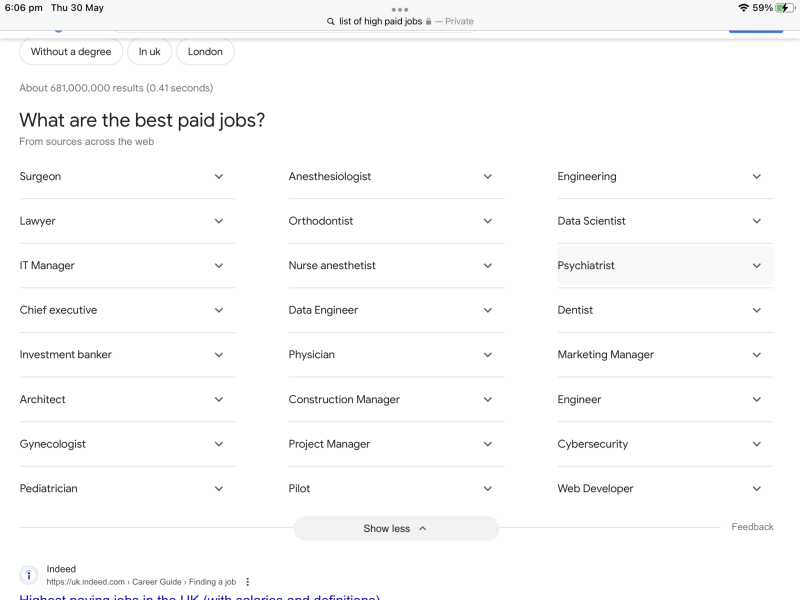Viewport: 800px width, 600px height.
Task: Tap the Wi-Fi icon in status bar
Action: (743, 8)
